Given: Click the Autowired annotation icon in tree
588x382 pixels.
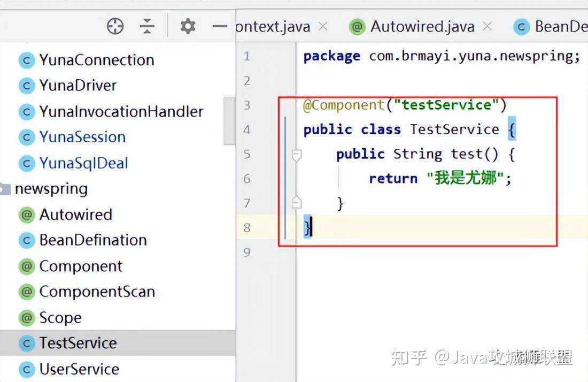Looking at the screenshot, I should [27, 215].
